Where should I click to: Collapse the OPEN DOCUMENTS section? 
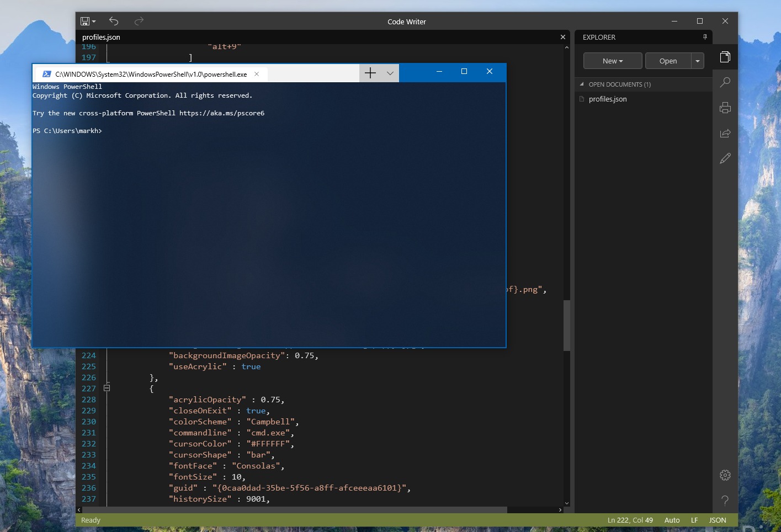[582, 84]
